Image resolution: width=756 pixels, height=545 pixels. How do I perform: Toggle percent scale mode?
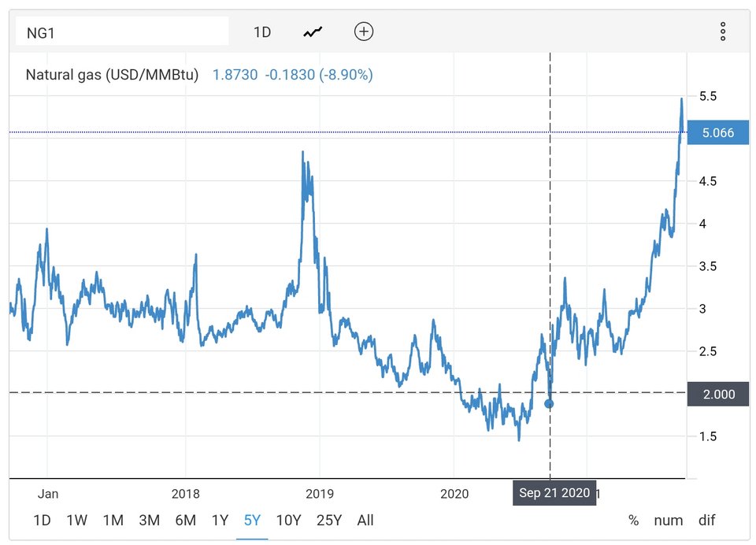pos(633,520)
